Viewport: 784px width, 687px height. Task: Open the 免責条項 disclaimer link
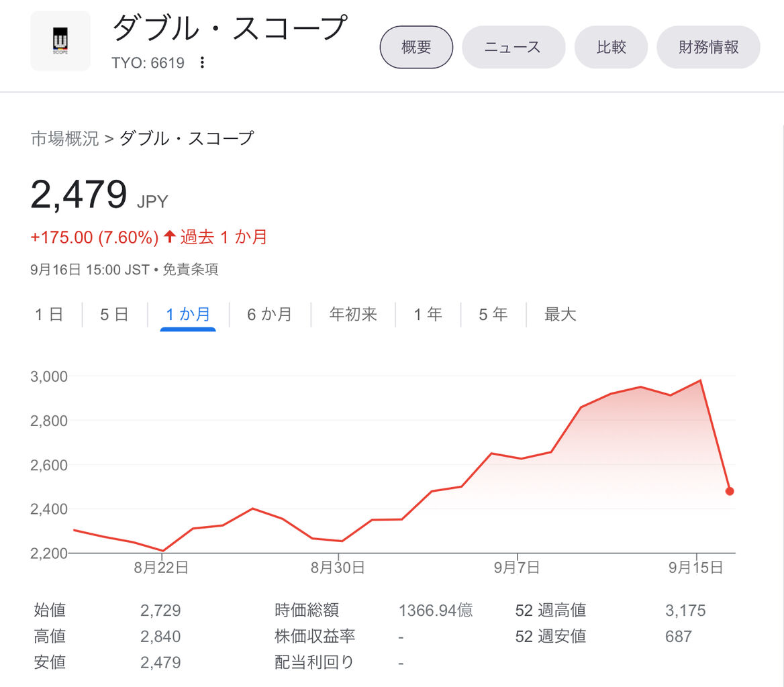click(x=191, y=270)
